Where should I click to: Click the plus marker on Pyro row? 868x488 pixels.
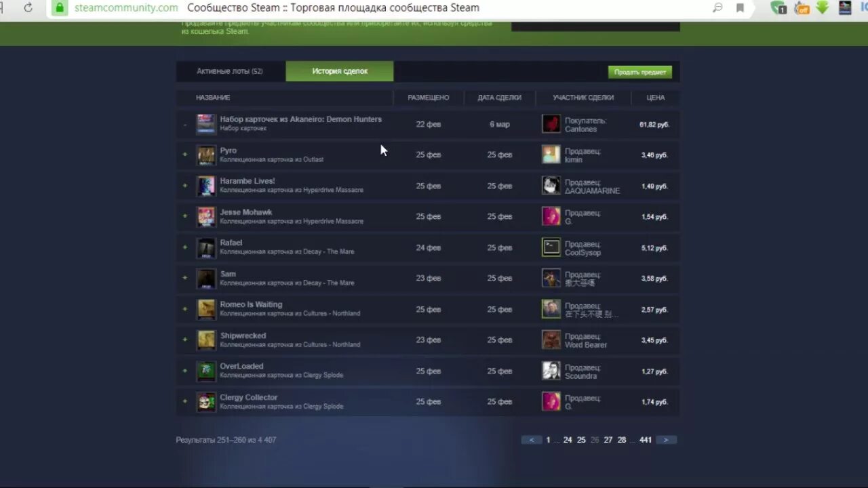point(185,155)
